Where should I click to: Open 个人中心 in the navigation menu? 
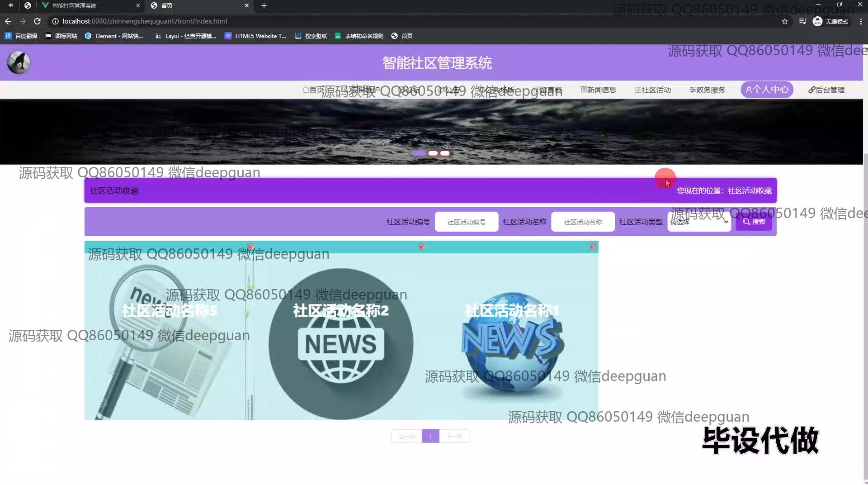[767, 90]
